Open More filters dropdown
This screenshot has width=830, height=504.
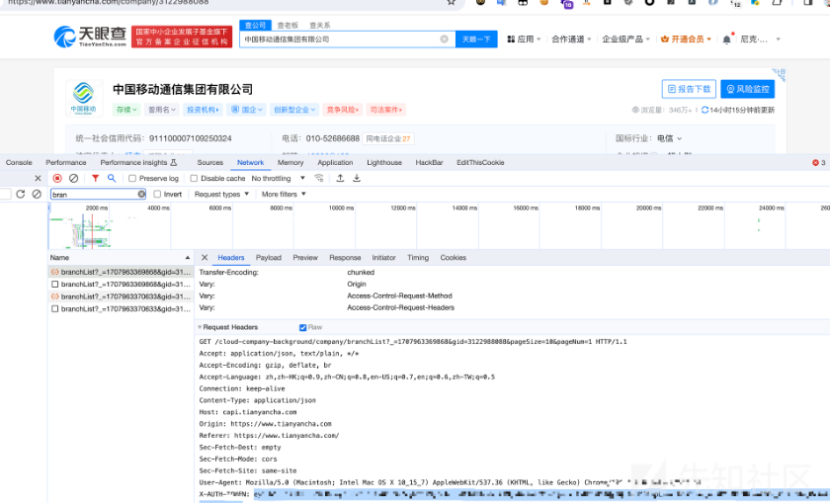click(x=284, y=195)
